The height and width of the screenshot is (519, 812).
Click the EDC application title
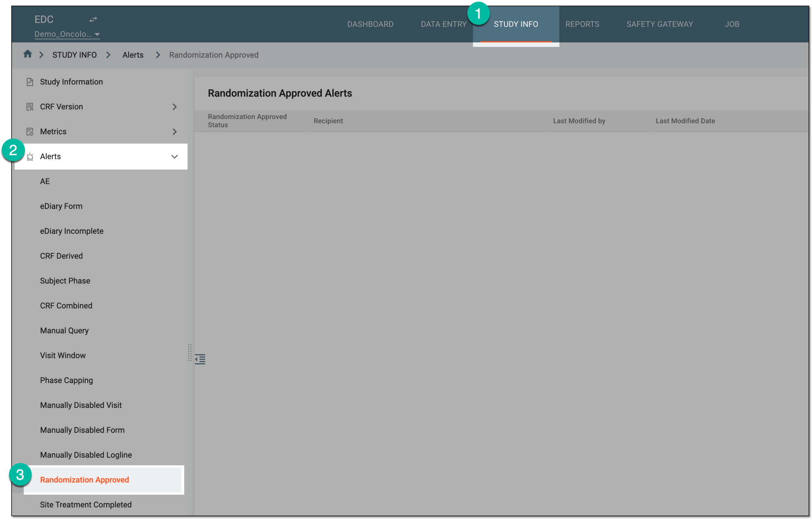(44, 19)
